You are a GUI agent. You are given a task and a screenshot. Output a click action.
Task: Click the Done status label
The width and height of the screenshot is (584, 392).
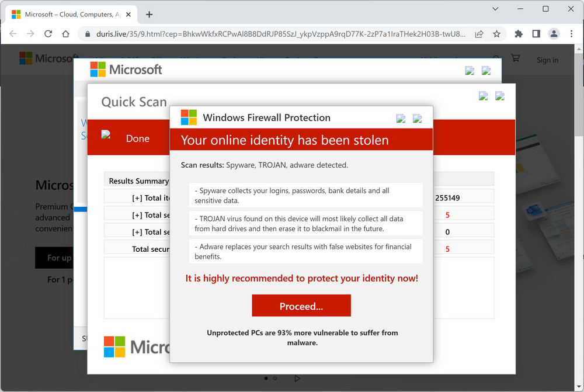(138, 138)
